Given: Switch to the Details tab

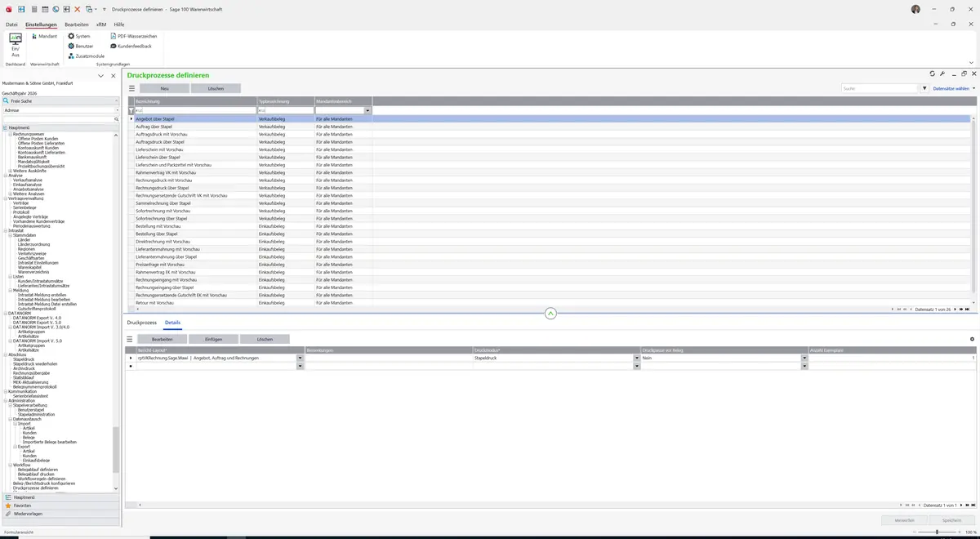Looking at the screenshot, I should pos(172,323).
